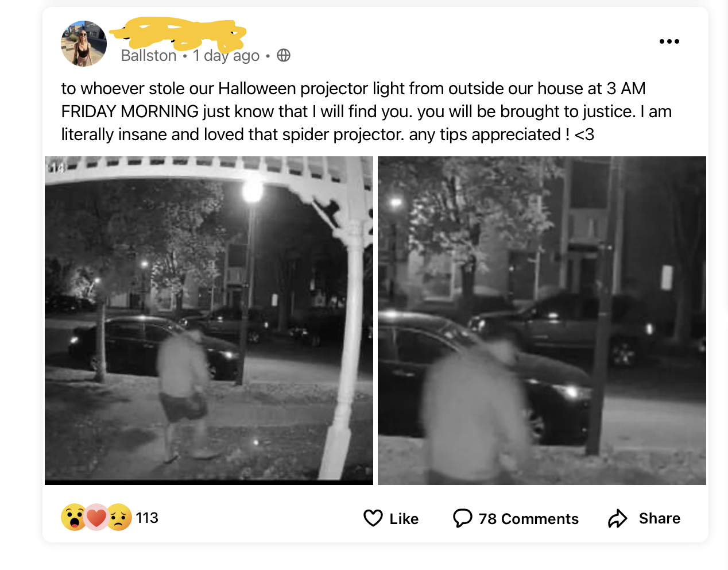The height and width of the screenshot is (570, 728).
Task: Click the white porch post in left photo
Action: coord(349,345)
